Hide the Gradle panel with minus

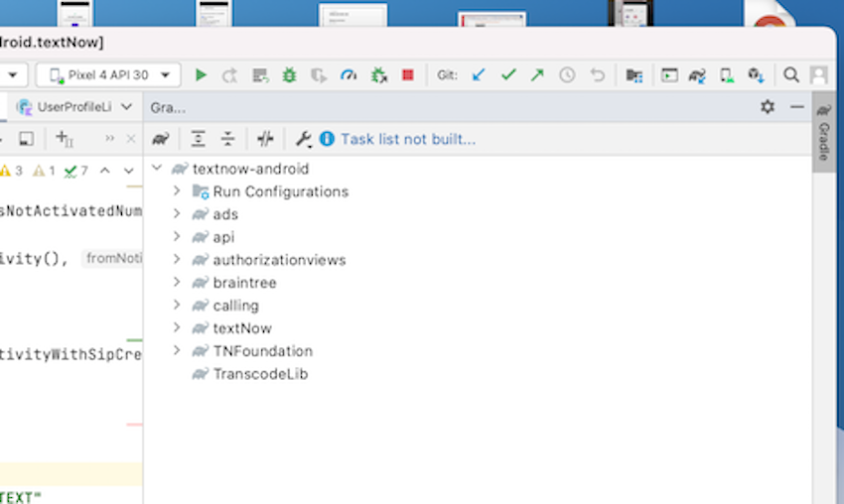pos(797,107)
